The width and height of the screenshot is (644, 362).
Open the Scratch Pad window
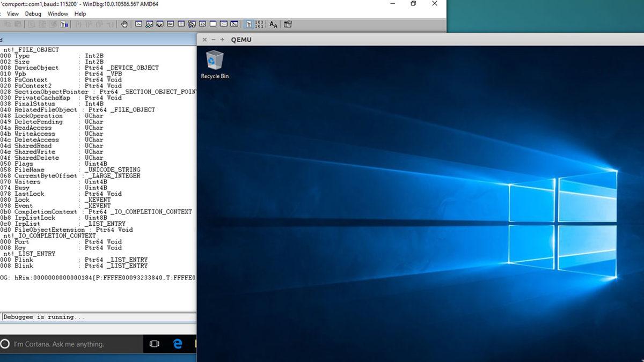[212, 24]
